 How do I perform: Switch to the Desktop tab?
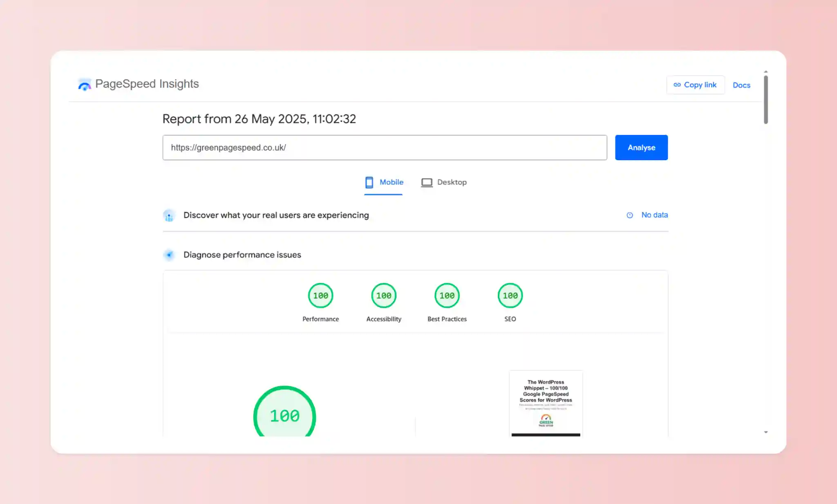tap(451, 182)
